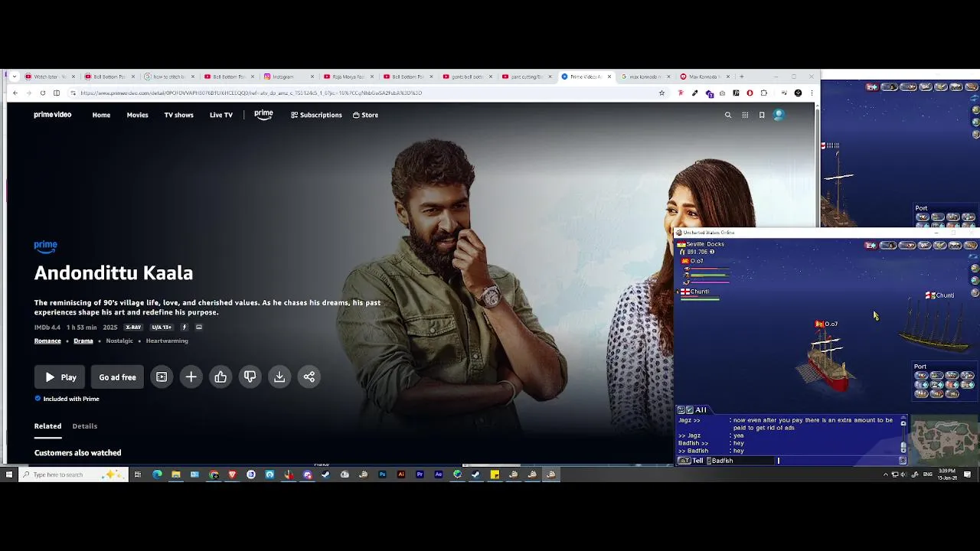Switch to the Details tab

(84, 425)
